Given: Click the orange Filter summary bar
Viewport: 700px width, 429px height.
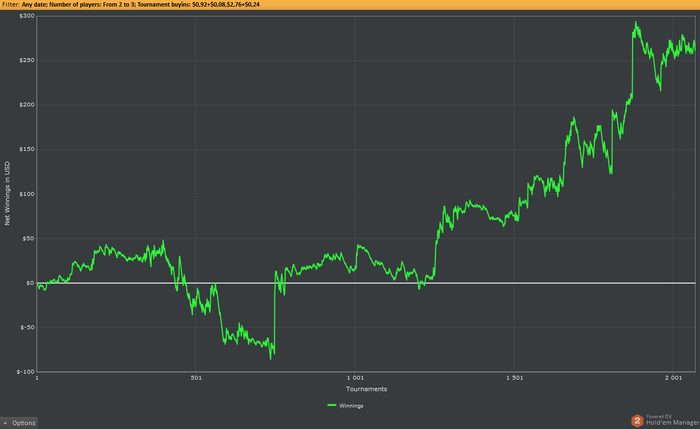Looking at the screenshot, I should (x=350, y=4).
